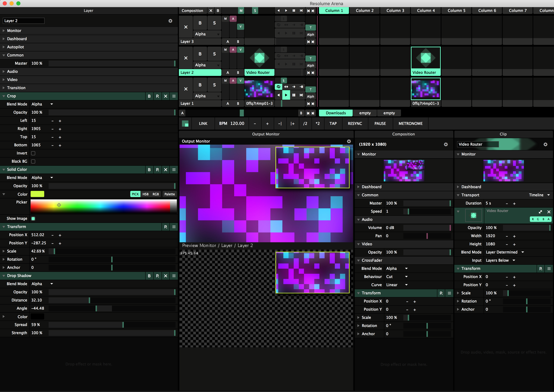
Task: Toggle the Black BG checkbox
Action: click(33, 161)
